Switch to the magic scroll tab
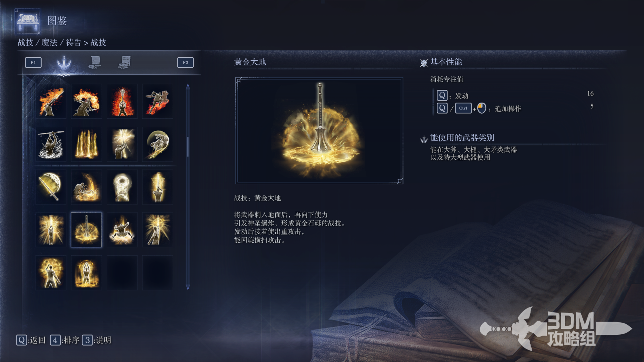Screen dimensions: 644x362 pyautogui.click(x=95, y=63)
